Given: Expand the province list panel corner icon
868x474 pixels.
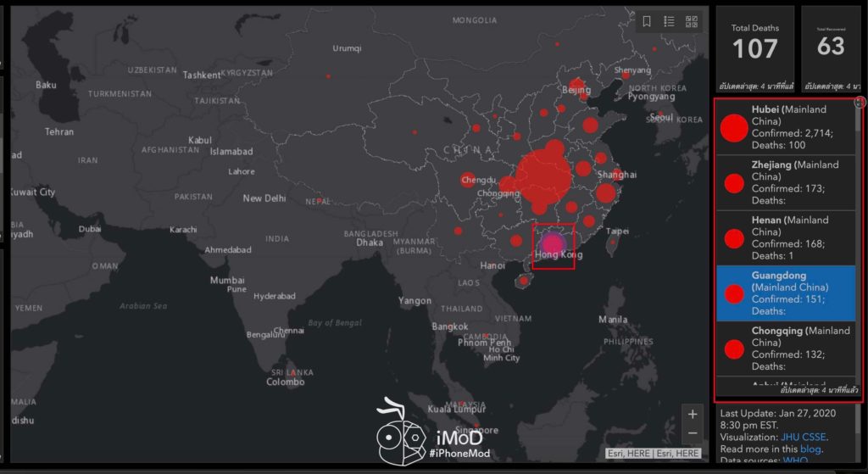Looking at the screenshot, I should click(860, 102).
